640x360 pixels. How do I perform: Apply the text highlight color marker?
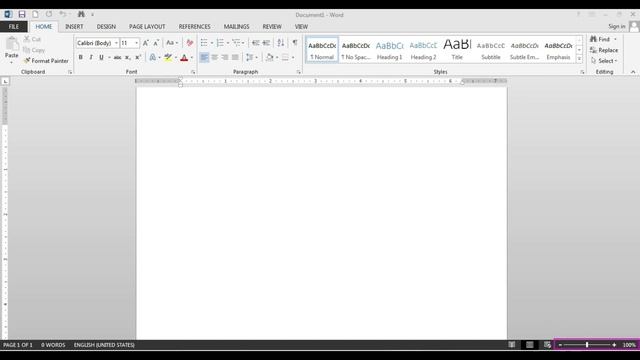pos(168,58)
